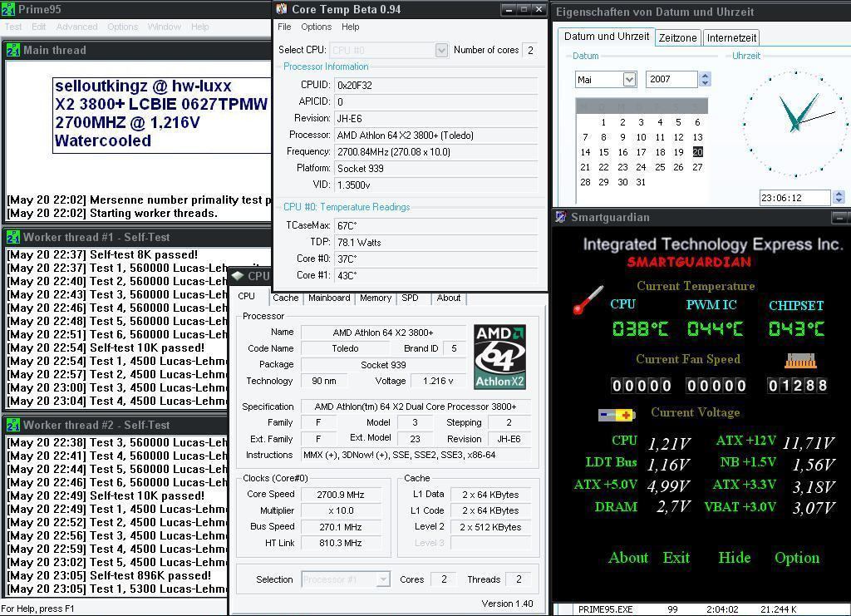Viewport: 851px width, 616px height.
Task: Open the Select CPU dropdown in Core Temp
Action: [x=442, y=51]
